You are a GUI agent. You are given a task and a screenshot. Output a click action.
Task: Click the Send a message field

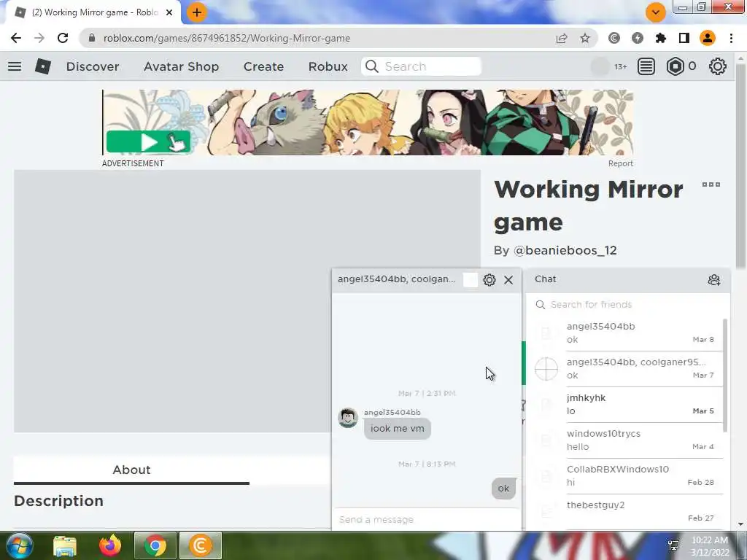(x=426, y=519)
